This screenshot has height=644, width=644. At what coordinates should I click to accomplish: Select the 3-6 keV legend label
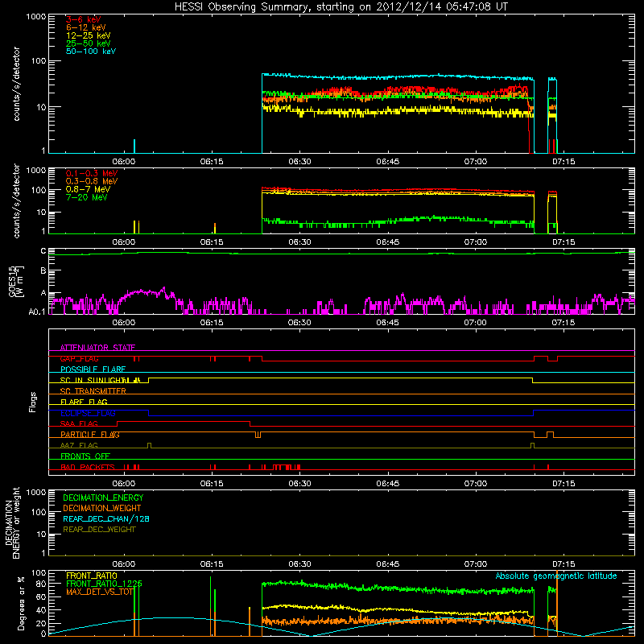[83, 19]
